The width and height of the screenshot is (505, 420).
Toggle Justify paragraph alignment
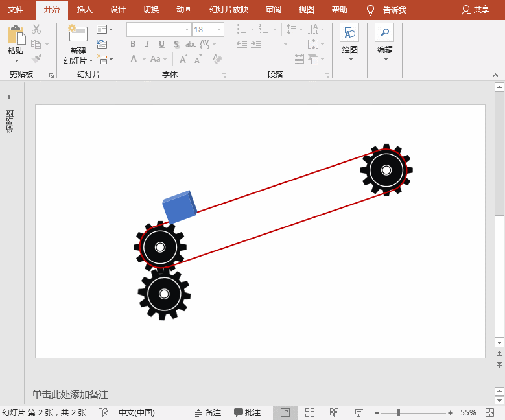pyautogui.click(x=285, y=59)
